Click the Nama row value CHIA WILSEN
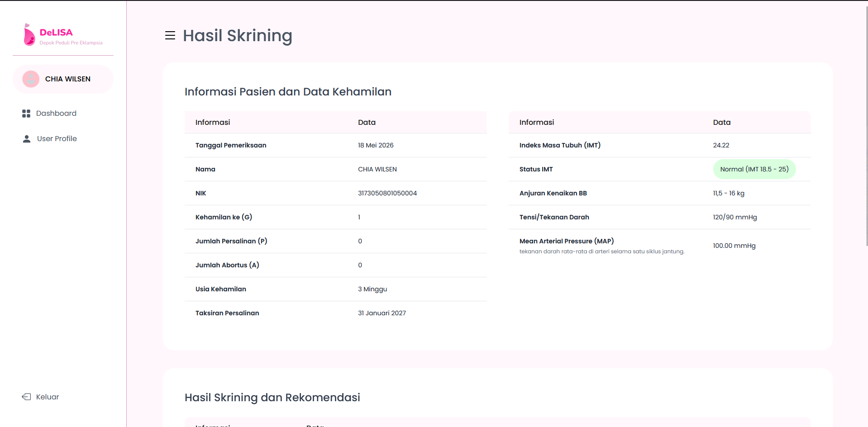This screenshot has width=868, height=427. pyautogui.click(x=377, y=169)
